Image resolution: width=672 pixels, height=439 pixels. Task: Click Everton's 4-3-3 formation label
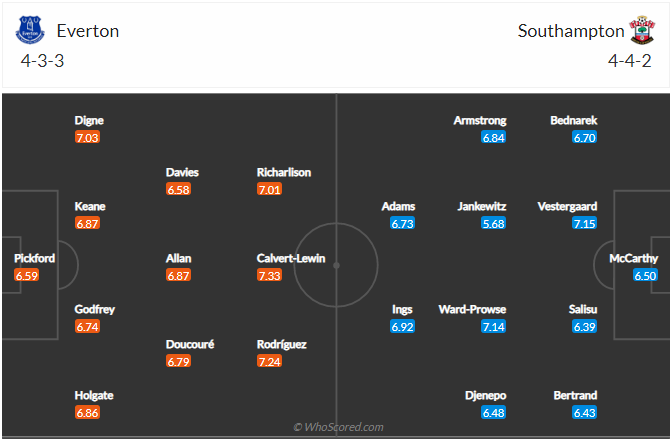tap(42, 61)
